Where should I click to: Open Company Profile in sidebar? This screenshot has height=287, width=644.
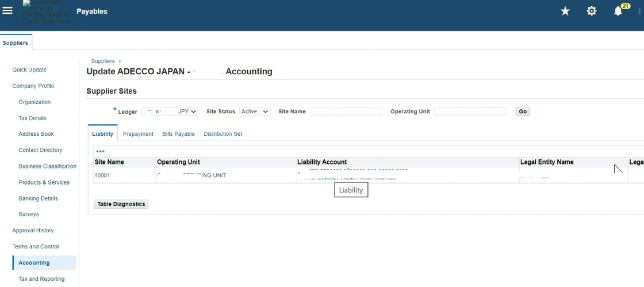(33, 86)
